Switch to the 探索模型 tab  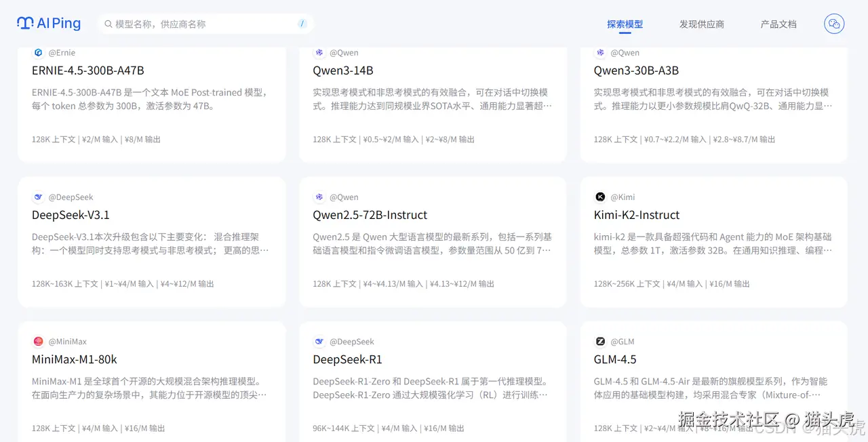625,24
